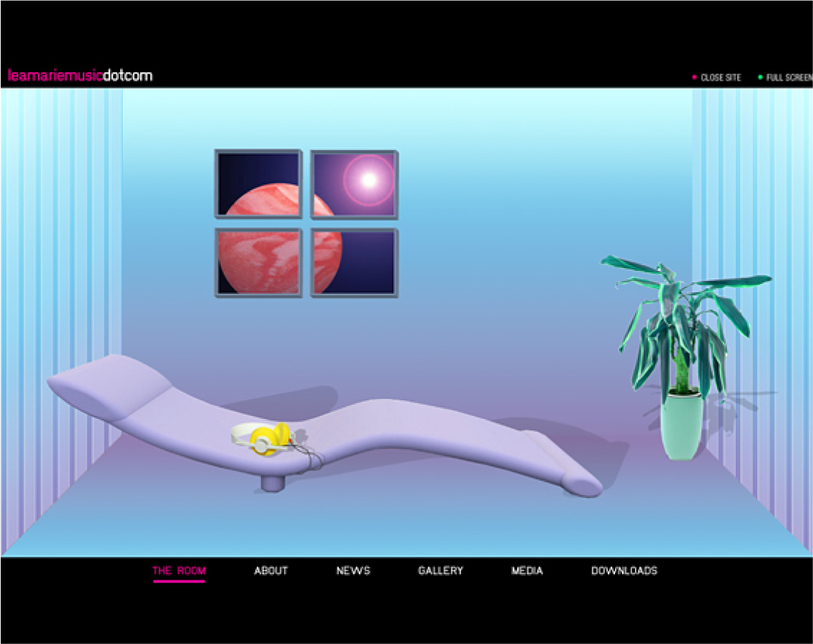Select The Room navigation tab
Screen dimensions: 813x644
pyautogui.click(x=179, y=570)
